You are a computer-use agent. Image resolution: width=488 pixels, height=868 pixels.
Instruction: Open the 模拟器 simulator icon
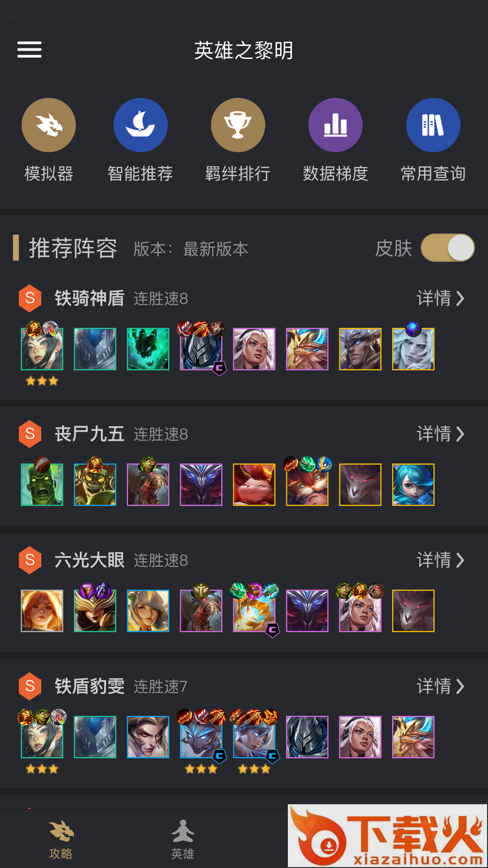point(49,125)
